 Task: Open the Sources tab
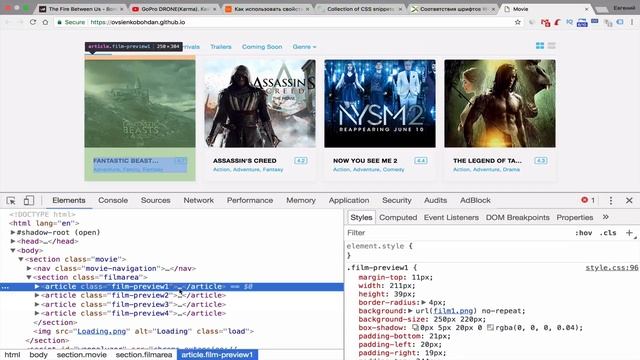tap(156, 200)
